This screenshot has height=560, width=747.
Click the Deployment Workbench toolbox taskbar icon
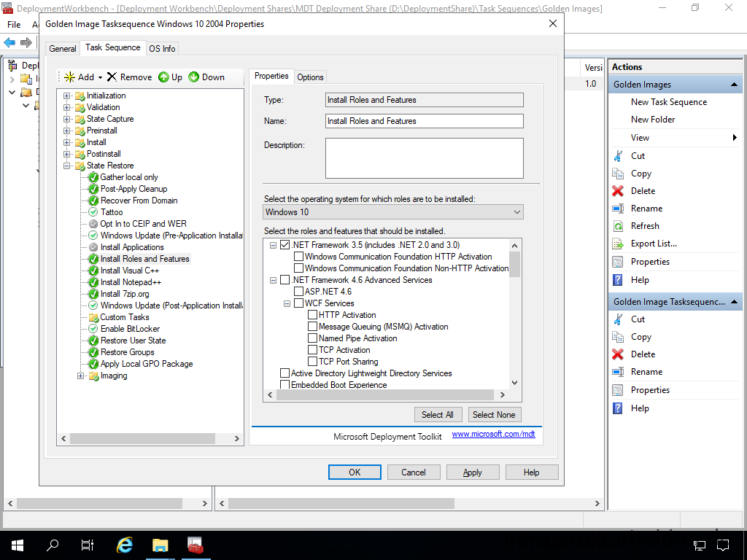(x=196, y=545)
